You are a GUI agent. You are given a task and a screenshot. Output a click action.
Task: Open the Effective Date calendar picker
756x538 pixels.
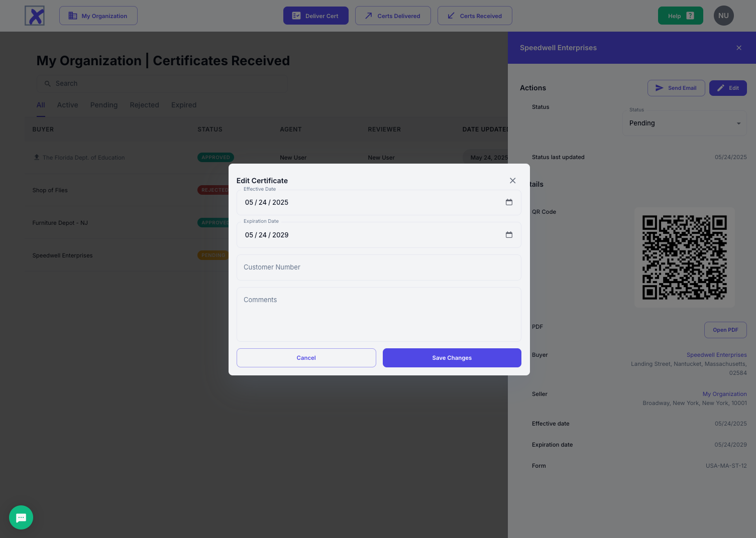point(509,202)
